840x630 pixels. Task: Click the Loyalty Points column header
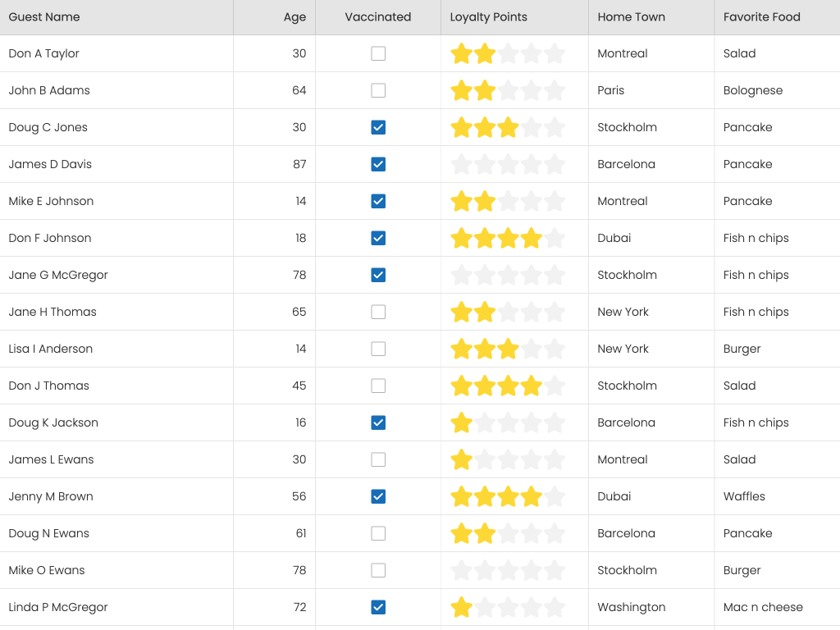pos(489,17)
